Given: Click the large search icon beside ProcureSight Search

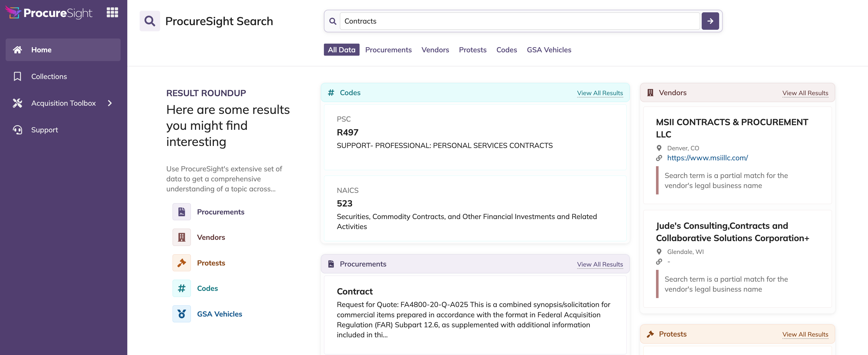Looking at the screenshot, I should pos(150,21).
